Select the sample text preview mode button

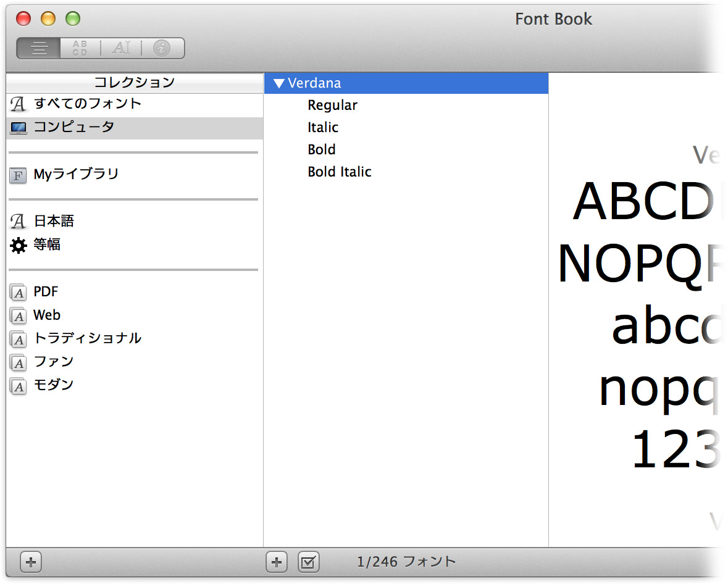(38, 48)
